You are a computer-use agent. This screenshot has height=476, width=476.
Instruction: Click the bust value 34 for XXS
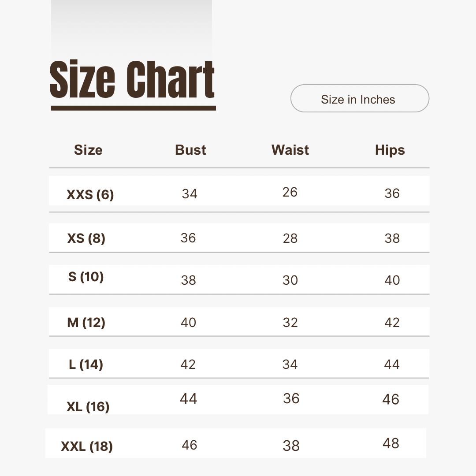pyautogui.click(x=190, y=193)
